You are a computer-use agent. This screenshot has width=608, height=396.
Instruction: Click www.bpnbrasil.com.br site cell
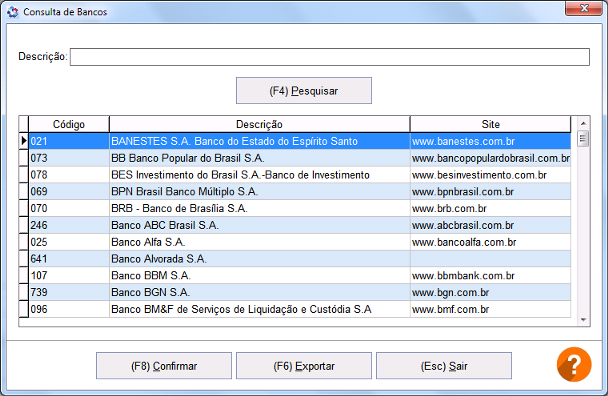point(491,192)
